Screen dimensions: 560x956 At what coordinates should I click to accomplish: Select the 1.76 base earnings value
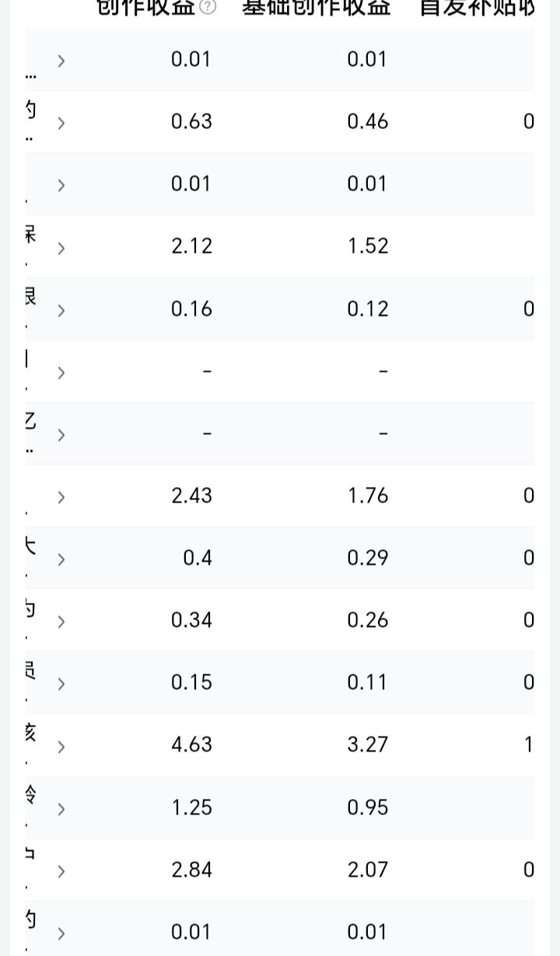coord(367,496)
